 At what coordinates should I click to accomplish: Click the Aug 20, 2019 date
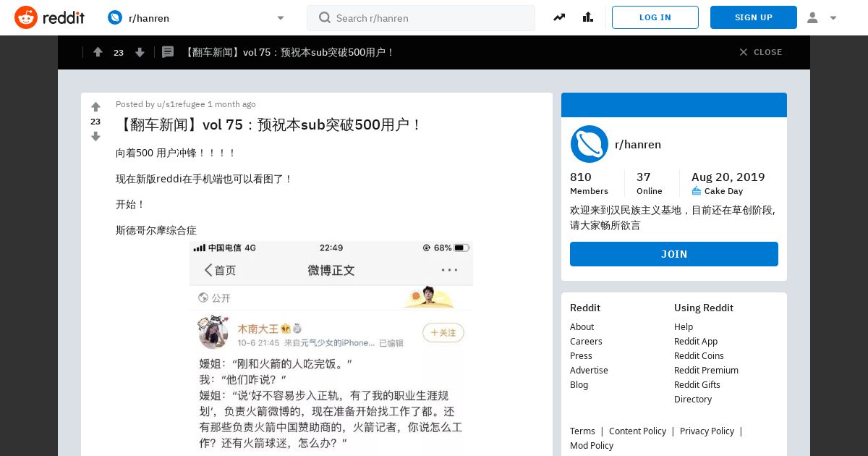click(728, 177)
